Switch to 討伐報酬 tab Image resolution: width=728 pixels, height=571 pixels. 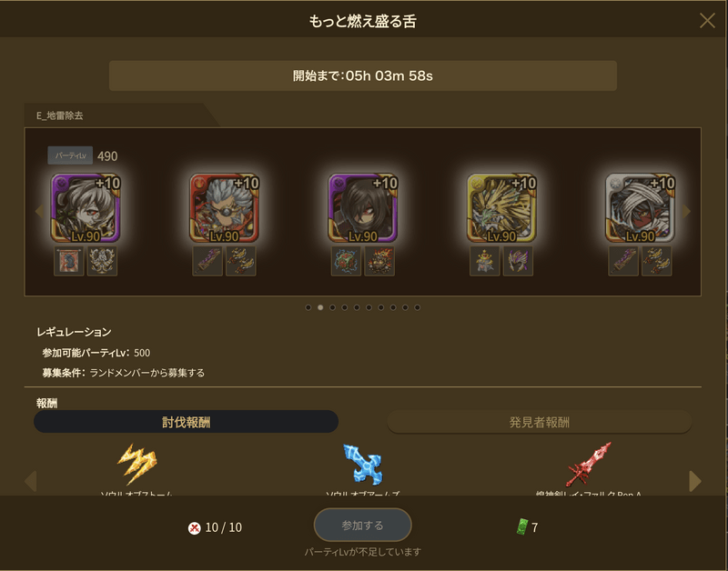(x=187, y=422)
